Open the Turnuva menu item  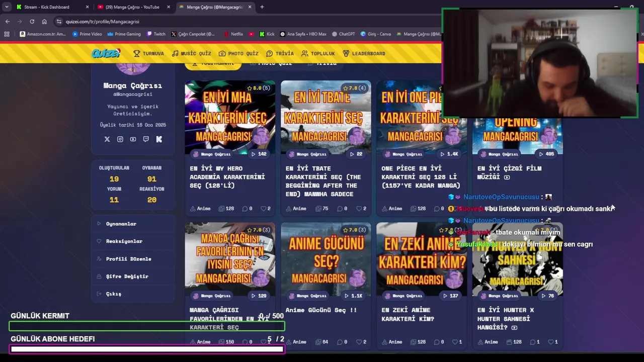click(148, 53)
